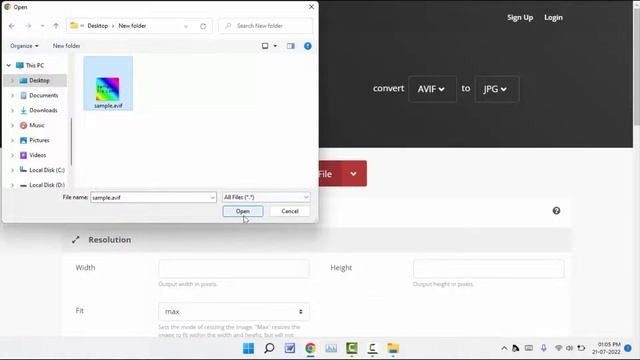Expand the Downloads tree node
Viewport: 640px width, 360px height.
click(12, 111)
